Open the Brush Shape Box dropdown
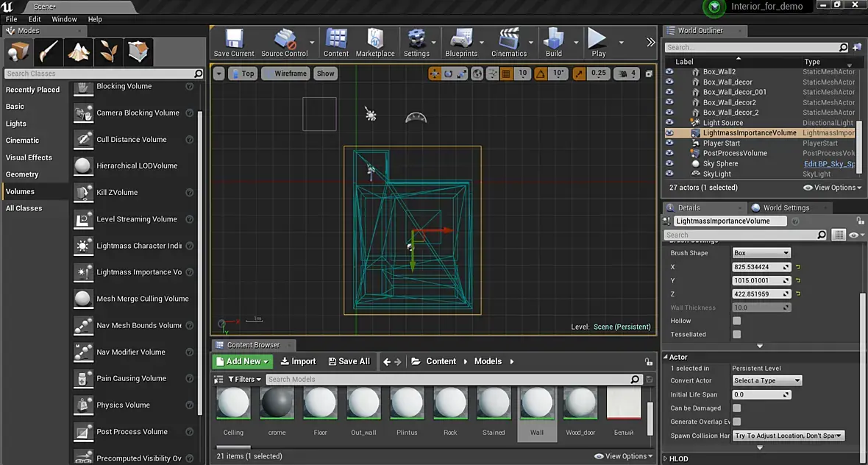Image resolution: width=868 pixels, height=465 pixels. pyautogui.click(x=761, y=253)
